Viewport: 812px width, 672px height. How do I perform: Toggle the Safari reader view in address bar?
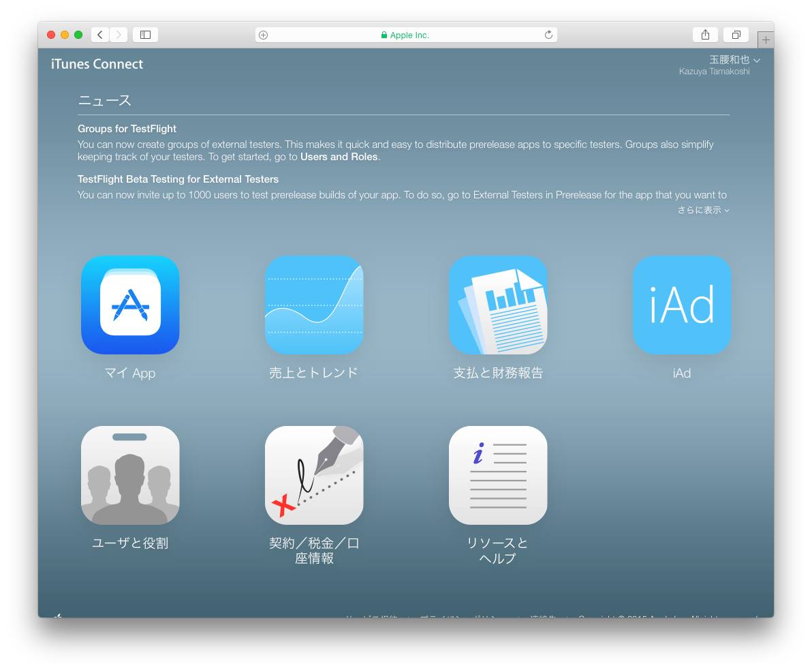(263, 34)
